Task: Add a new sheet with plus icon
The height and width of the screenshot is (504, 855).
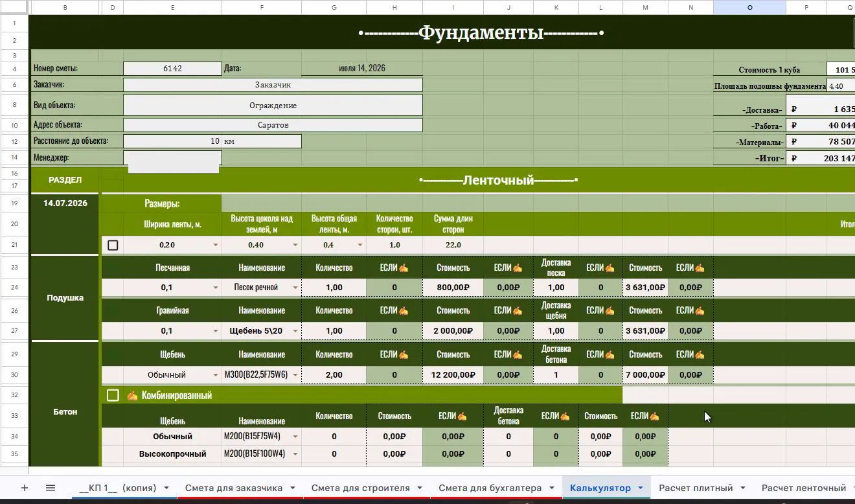Action: [x=25, y=488]
